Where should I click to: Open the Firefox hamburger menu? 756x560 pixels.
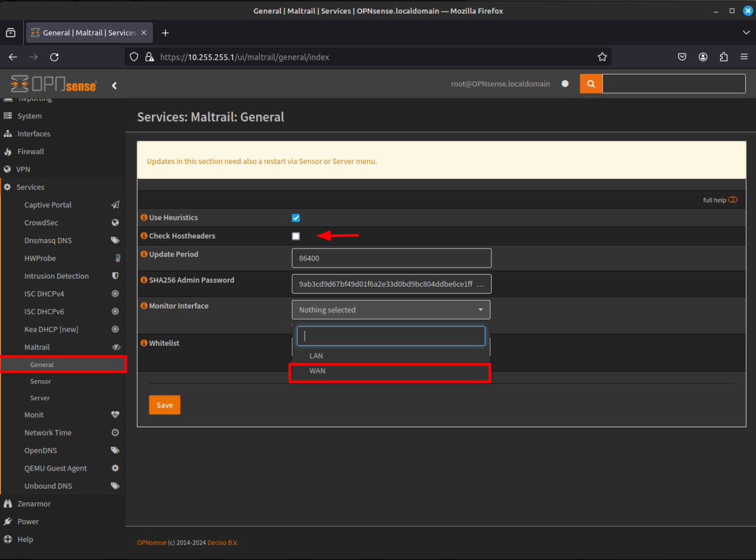[x=744, y=57]
